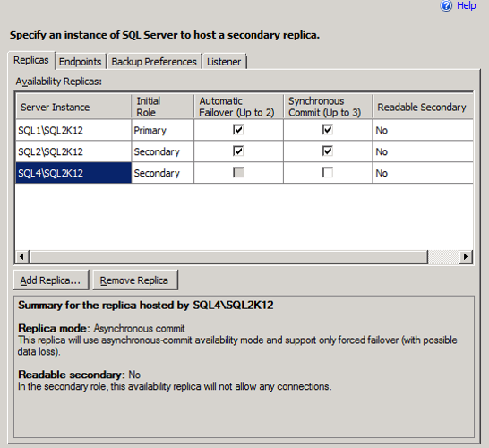Switch to the Endpoints tab
Image resolution: width=489 pixels, height=448 pixels.
(x=80, y=62)
